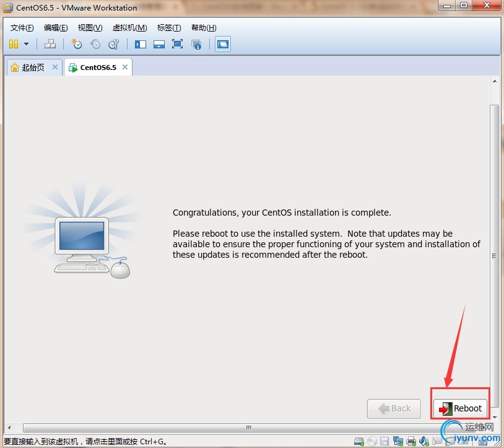Click the send Ctrl+Alt+Del toolbar icon
The height and width of the screenshot is (448, 504).
[50, 44]
